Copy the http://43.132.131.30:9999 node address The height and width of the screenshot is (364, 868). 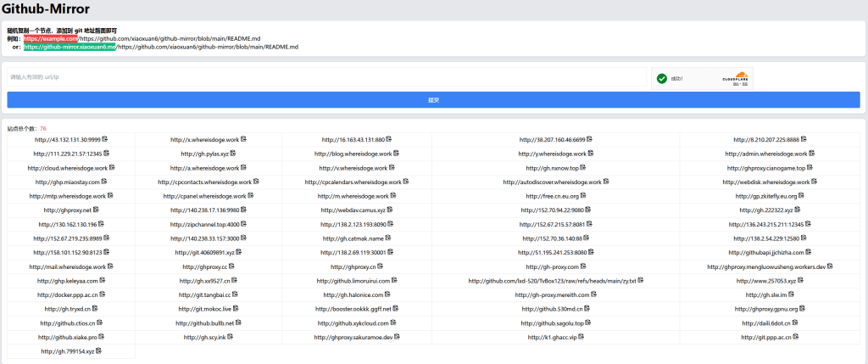[x=105, y=139]
